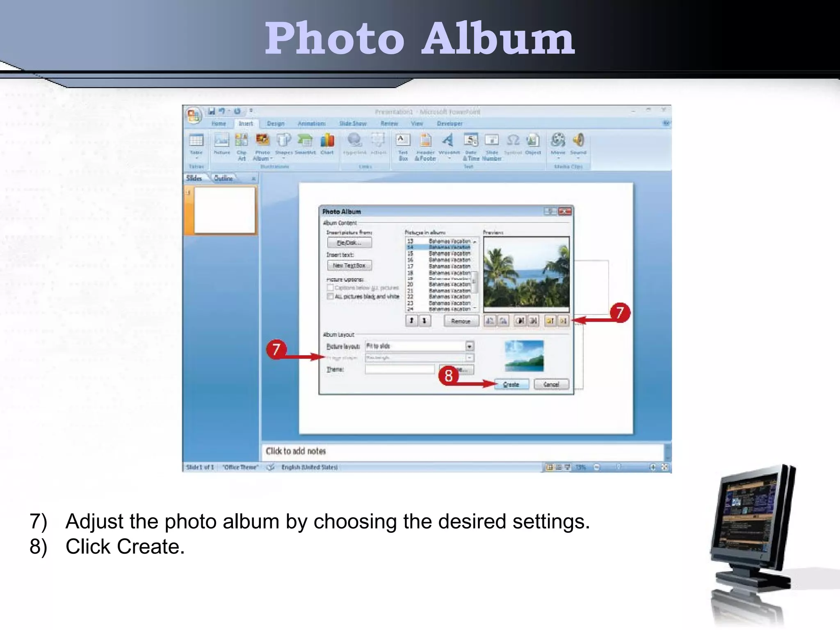
Task: Expand the Movie dropdown
Action: pyautogui.click(x=558, y=159)
